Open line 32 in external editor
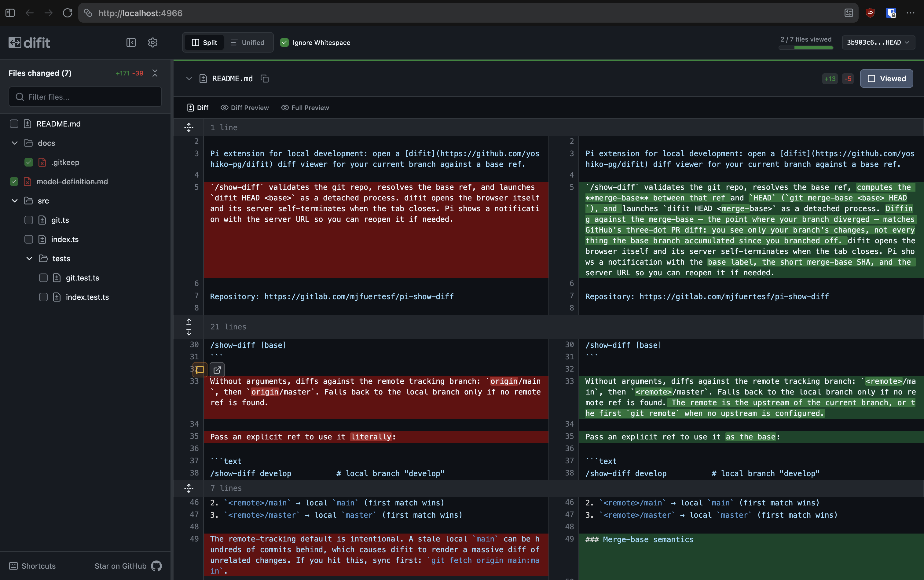 217,370
